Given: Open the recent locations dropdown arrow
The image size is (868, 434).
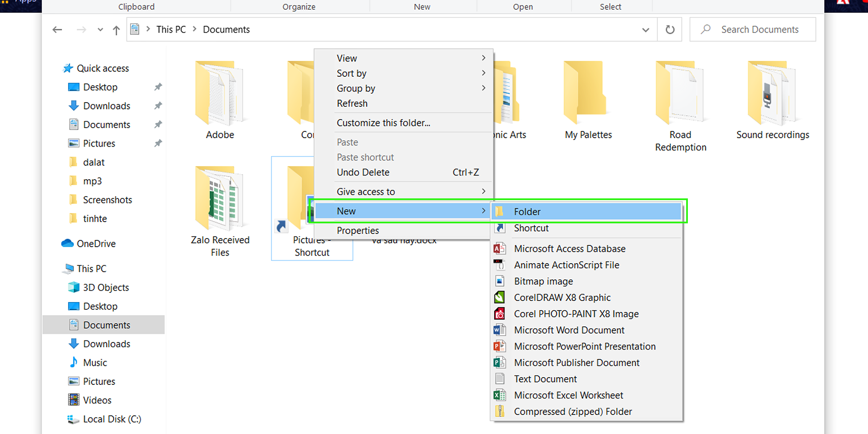Looking at the screenshot, I should tap(100, 30).
